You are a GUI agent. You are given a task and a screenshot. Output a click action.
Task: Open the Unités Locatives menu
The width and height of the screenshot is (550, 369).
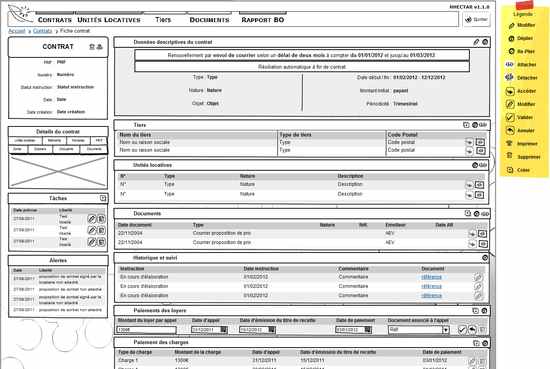point(109,20)
